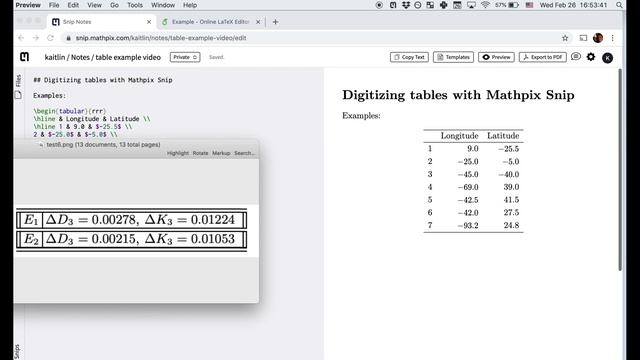This screenshot has width=640, height=360.
Task: Click the heading line in markdown editor
Action: (x=103, y=80)
